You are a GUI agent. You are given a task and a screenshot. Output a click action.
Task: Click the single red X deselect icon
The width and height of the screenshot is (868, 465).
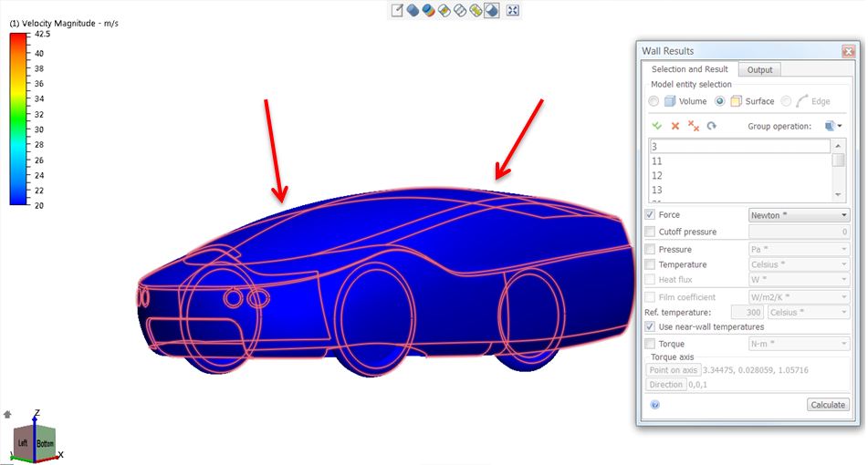pos(675,126)
